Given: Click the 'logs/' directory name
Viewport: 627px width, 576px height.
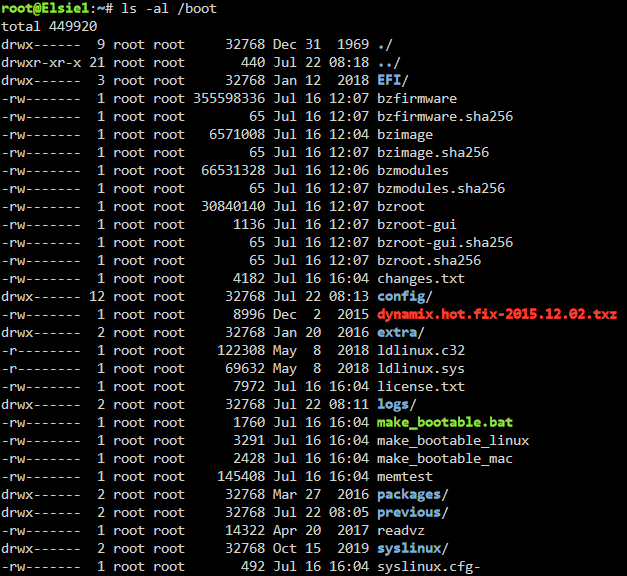Looking at the screenshot, I should (397, 404).
